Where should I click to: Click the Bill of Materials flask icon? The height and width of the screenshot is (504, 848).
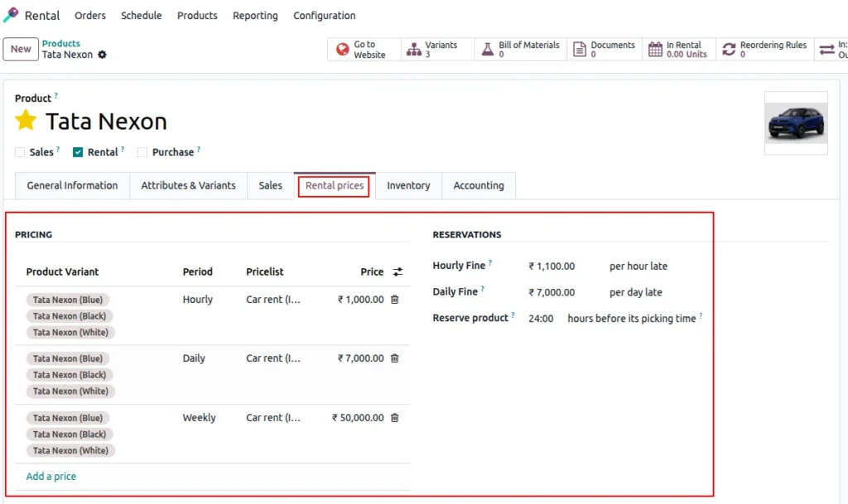click(487, 50)
